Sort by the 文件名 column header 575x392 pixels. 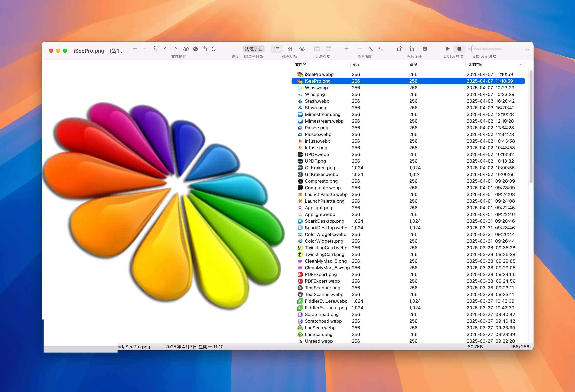301,65
